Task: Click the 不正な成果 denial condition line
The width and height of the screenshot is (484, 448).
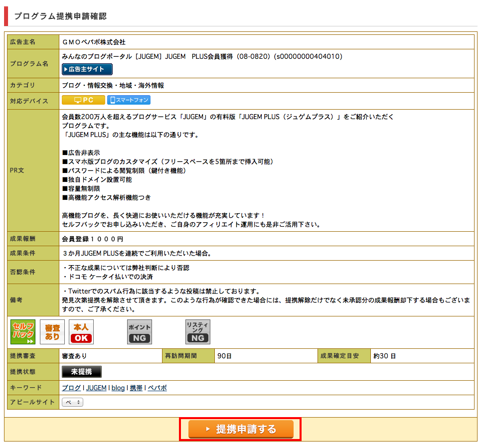Action: coord(126,268)
